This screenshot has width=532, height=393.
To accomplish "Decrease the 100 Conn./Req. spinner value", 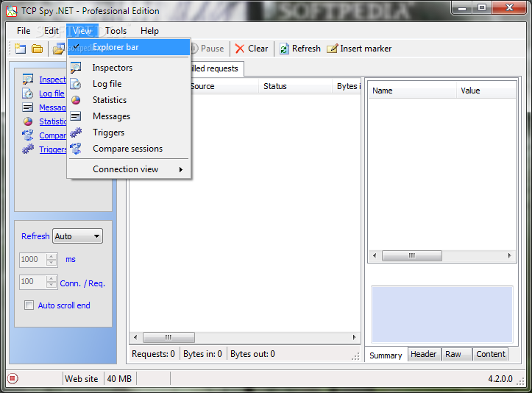I will point(52,285).
